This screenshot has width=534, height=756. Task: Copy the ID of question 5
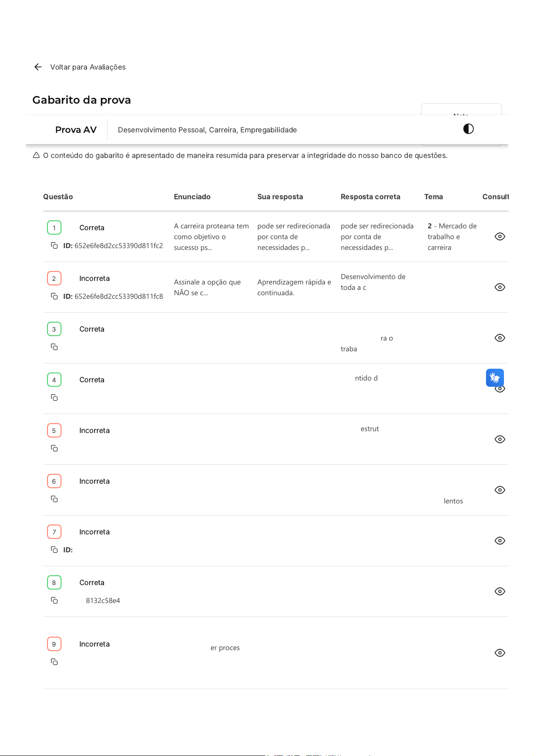click(54, 448)
